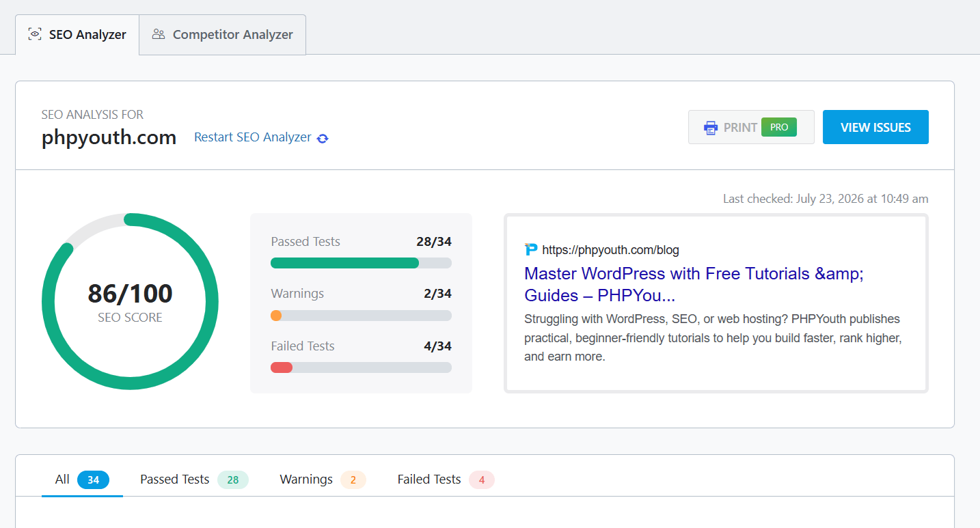
Task: Select the All results filter tab
Action: [x=82, y=480]
